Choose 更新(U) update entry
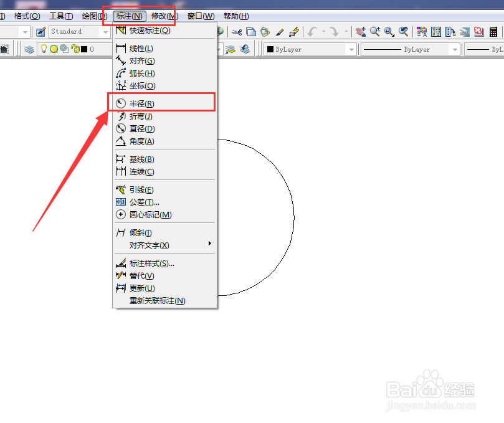 click(x=165, y=288)
